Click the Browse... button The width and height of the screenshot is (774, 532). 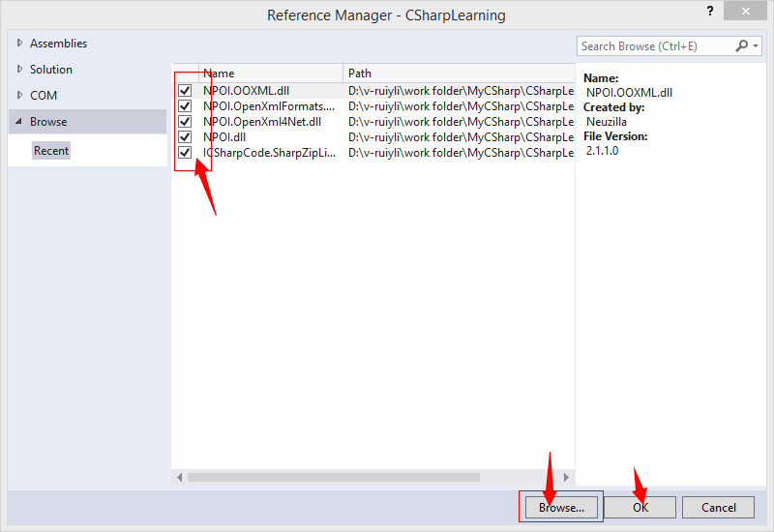pyautogui.click(x=561, y=507)
